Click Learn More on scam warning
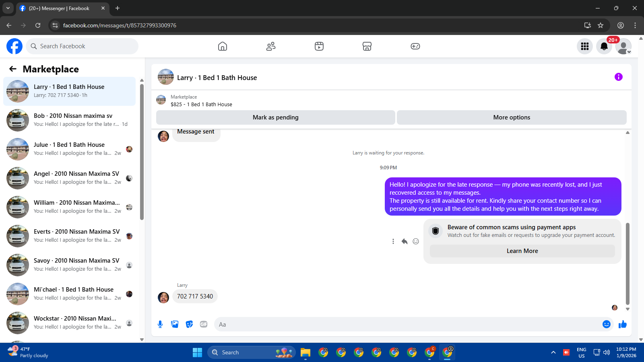Screen dimensions: 644x362 pyautogui.click(x=522, y=251)
